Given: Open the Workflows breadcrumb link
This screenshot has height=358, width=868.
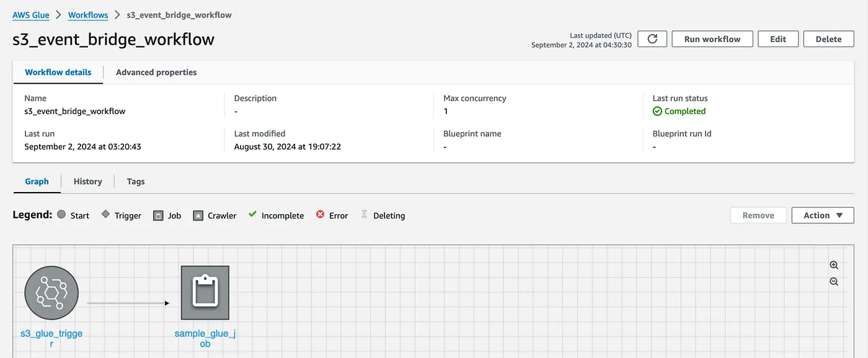Looking at the screenshot, I should tap(87, 15).
